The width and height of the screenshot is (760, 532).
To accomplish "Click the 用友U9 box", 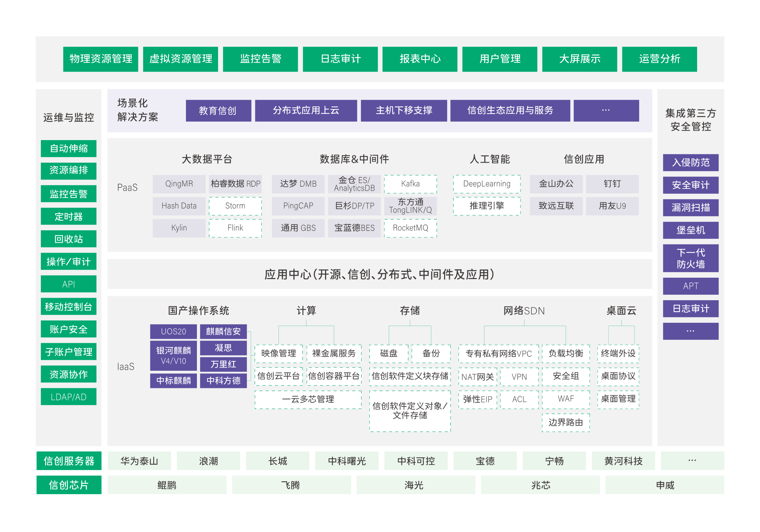I will pos(613,206).
